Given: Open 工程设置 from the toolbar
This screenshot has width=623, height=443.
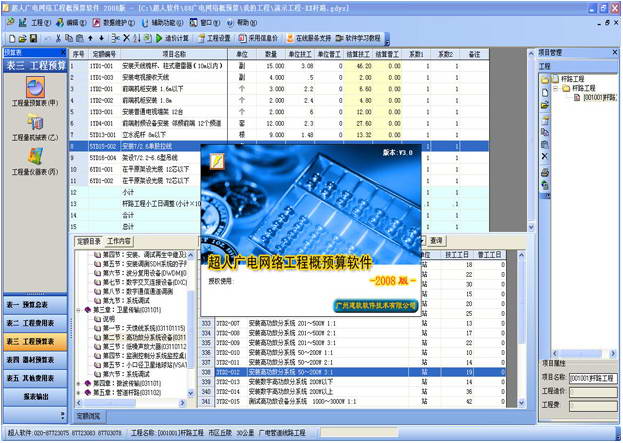Looking at the screenshot, I should [x=215, y=39].
